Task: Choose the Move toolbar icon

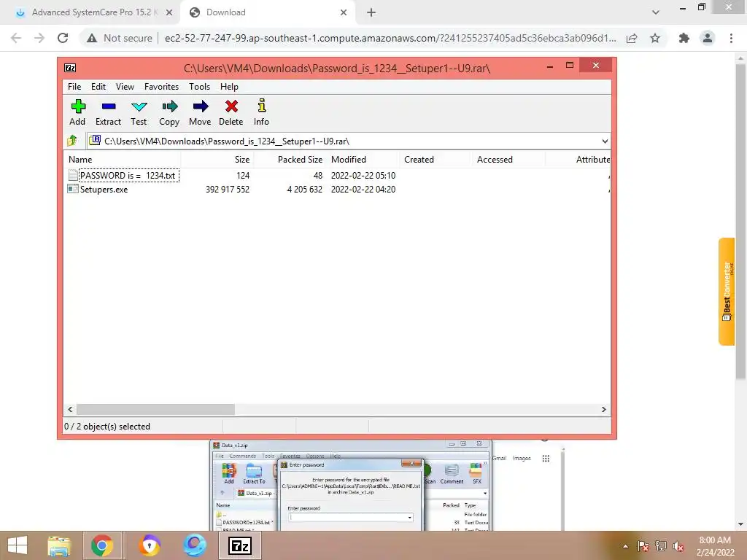Action: click(x=200, y=112)
